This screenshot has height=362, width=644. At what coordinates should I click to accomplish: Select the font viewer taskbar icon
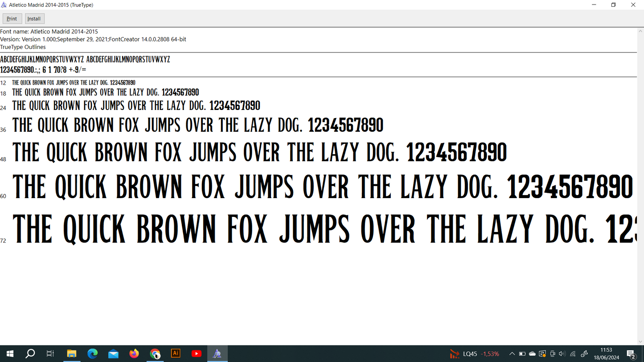[x=217, y=354]
